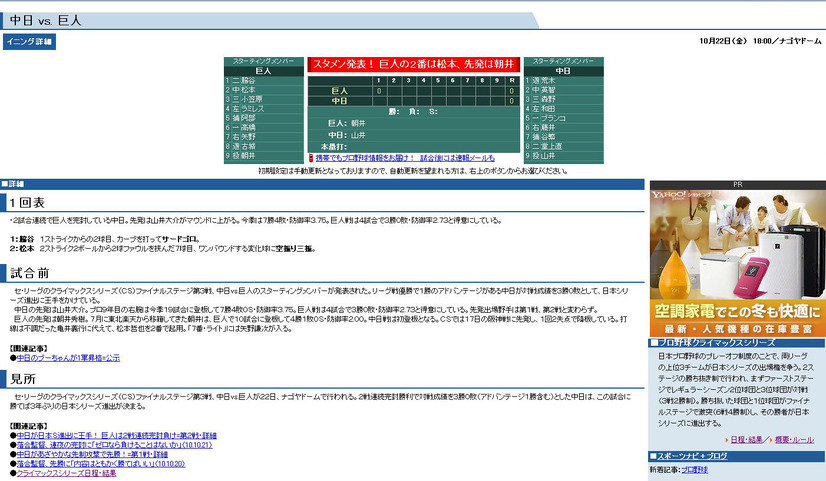Select 巨人 batter 三 小笠原
The width and height of the screenshot is (826, 481).
263,100
